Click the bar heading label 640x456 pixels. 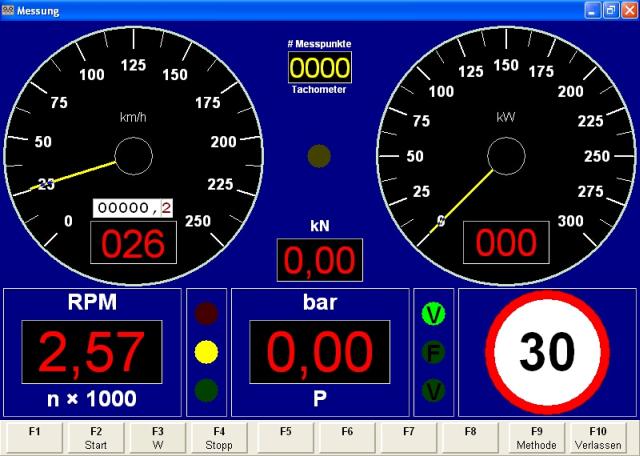(320, 302)
